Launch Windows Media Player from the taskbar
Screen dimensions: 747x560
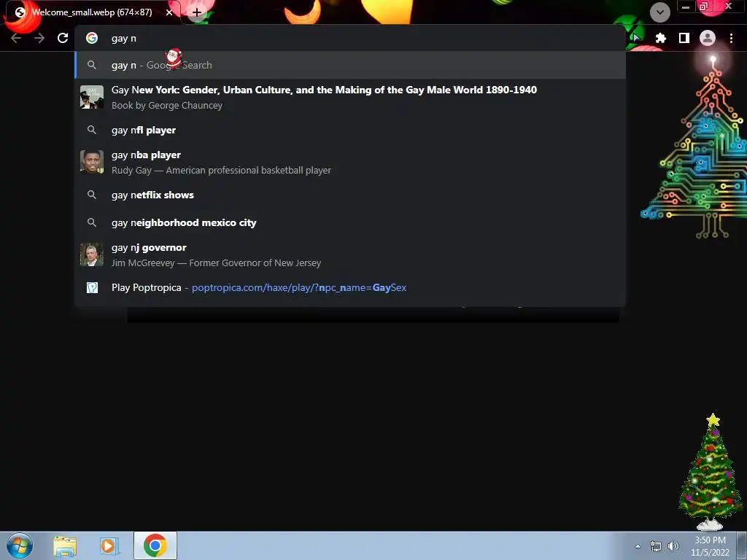click(109, 546)
